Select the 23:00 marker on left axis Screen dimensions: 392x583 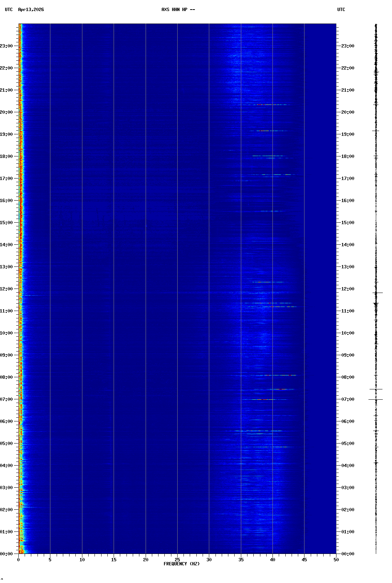[7, 46]
